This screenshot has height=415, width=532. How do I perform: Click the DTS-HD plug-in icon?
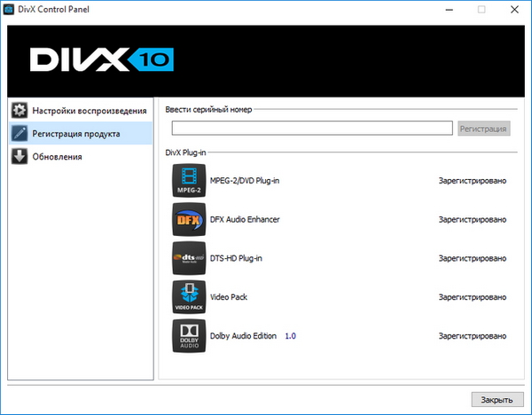coord(186,258)
